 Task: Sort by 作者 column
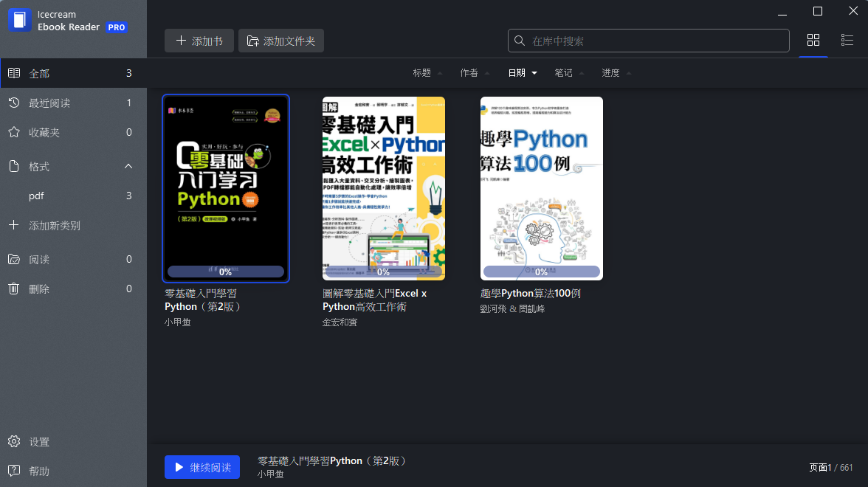pyautogui.click(x=475, y=73)
